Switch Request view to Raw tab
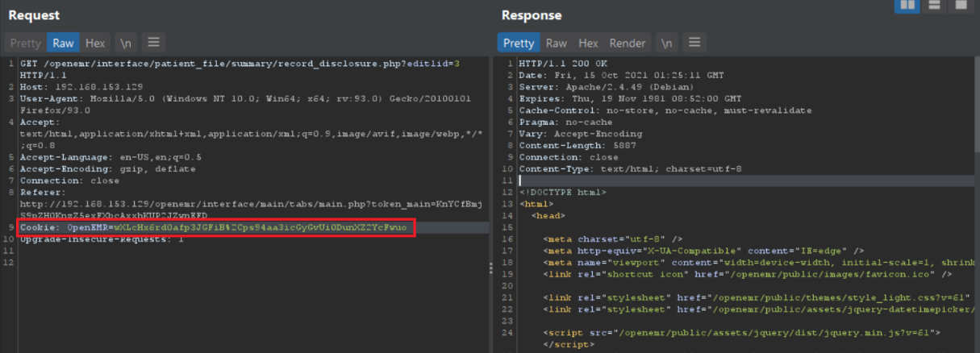Viewport: 980px width, 353px height. [64, 43]
